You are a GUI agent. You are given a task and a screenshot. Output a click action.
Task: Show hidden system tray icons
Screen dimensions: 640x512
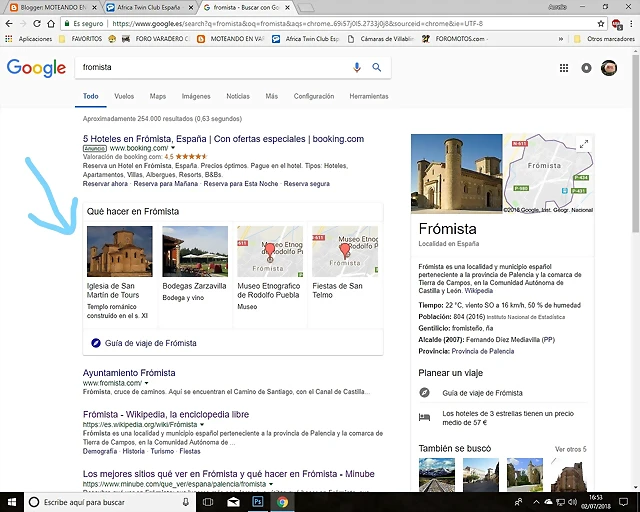point(536,502)
